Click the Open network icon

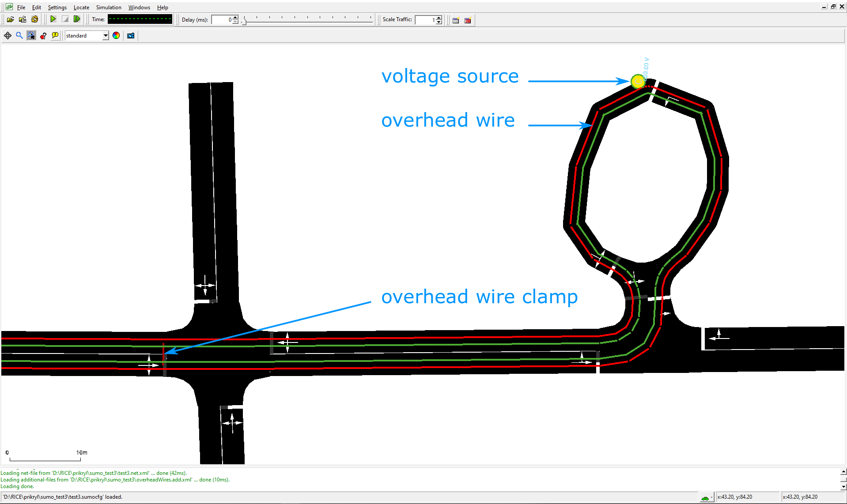[23, 19]
